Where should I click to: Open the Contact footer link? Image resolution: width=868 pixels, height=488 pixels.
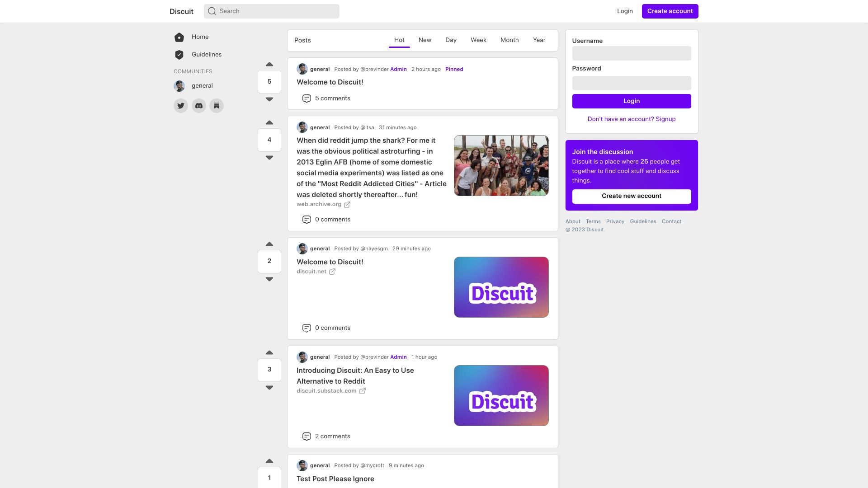click(x=671, y=221)
